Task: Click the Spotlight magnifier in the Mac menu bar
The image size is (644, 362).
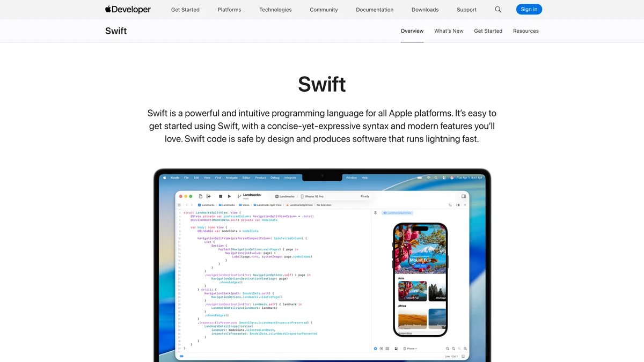Action: click(436, 178)
